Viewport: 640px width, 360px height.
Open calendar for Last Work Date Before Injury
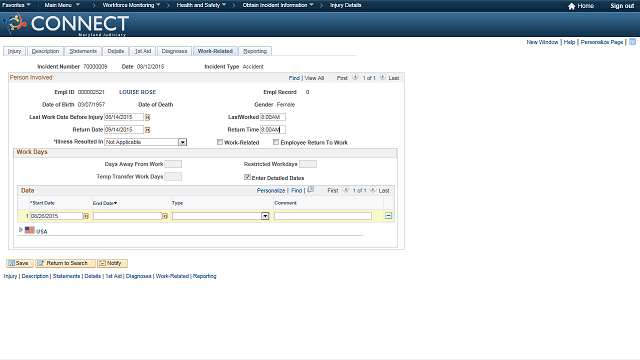[x=147, y=118]
